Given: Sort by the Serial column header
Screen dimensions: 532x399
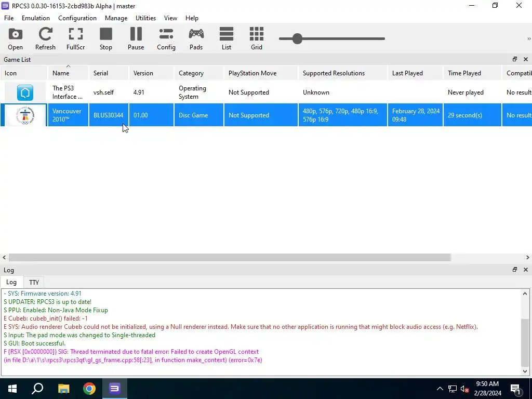Looking at the screenshot, I should pos(109,73).
